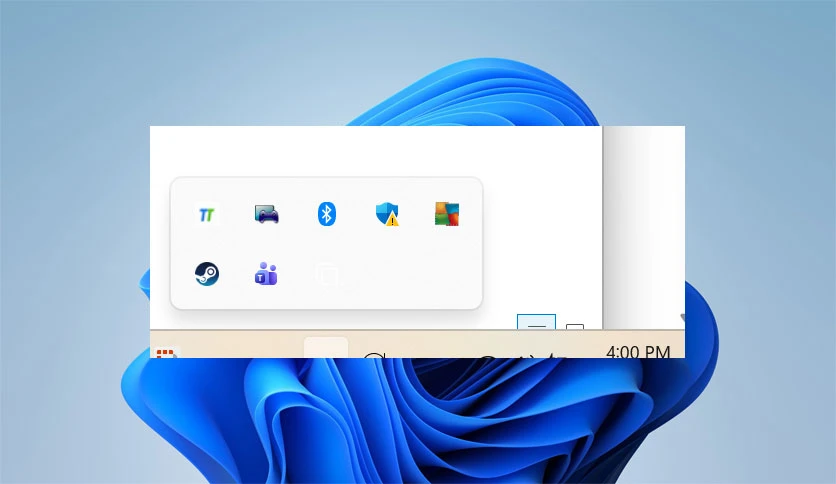The height and width of the screenshot is (484, 836).
Task: Click the game controller tray icon
Action: 267,215
